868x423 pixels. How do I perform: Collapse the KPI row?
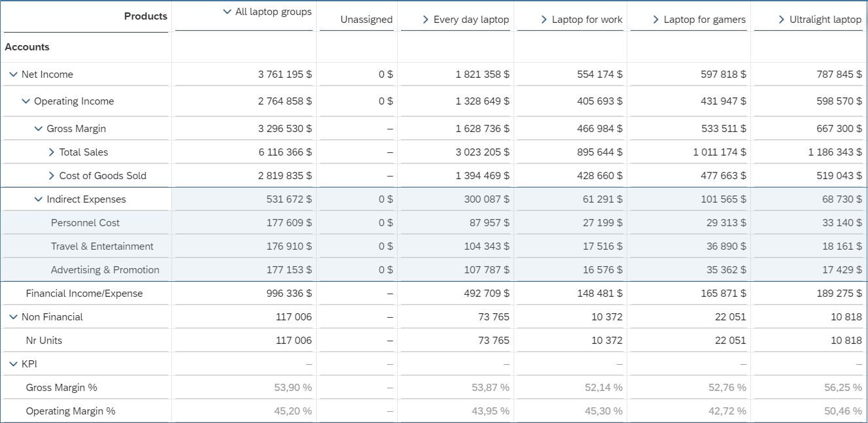coord(13,364)
